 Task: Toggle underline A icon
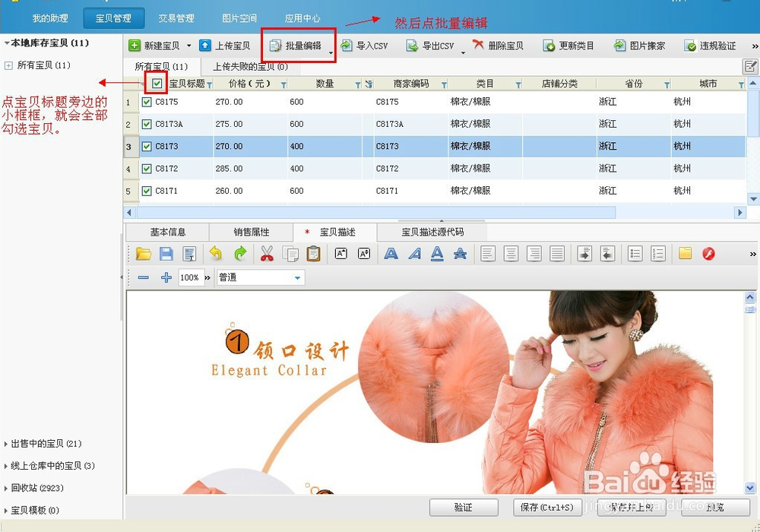437,253
